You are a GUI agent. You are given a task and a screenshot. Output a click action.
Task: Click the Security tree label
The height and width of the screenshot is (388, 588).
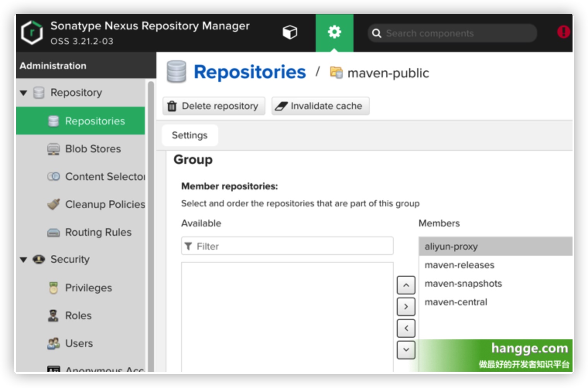pyautogui.click(x=70, y=259)
